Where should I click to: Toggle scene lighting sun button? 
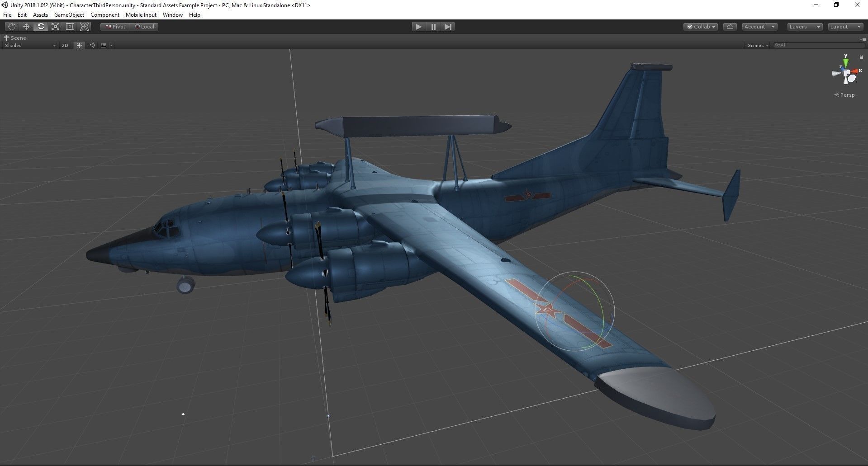[79, 45]
